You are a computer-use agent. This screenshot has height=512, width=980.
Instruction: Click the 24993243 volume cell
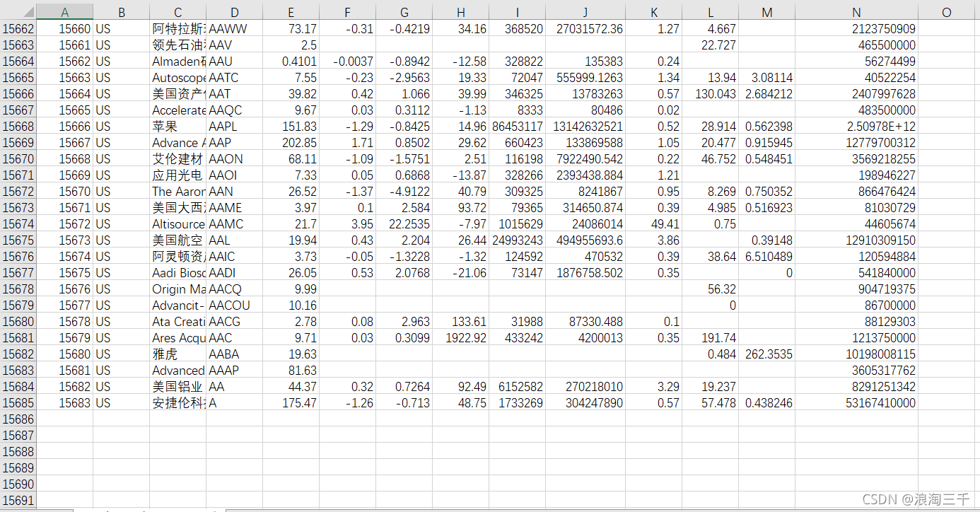pyautogui.click(x=518, y=240)
